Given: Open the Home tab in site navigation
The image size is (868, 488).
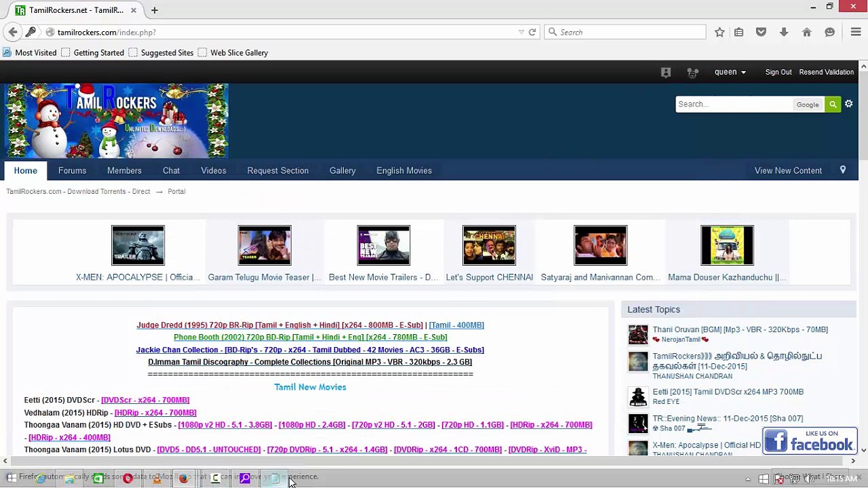Looking at the screenshot, I should point(26,171).
